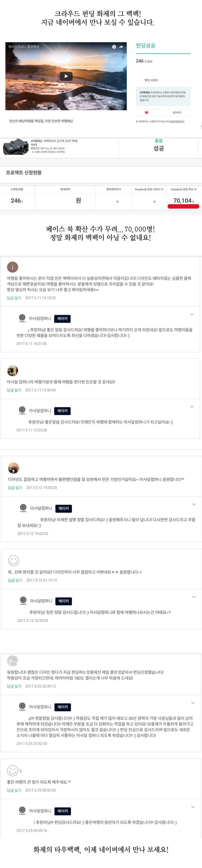Click the share arrow icon on video
This screenshot has width=202, height=868.
[121, 47]
